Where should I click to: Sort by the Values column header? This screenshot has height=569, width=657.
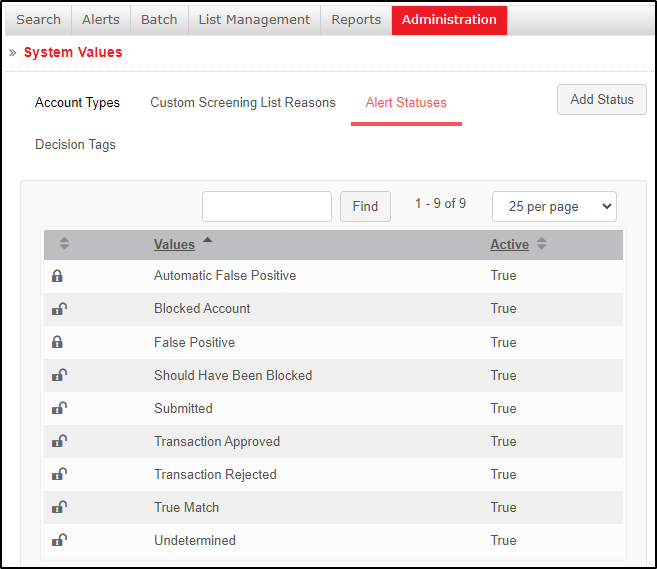point(174,244)
